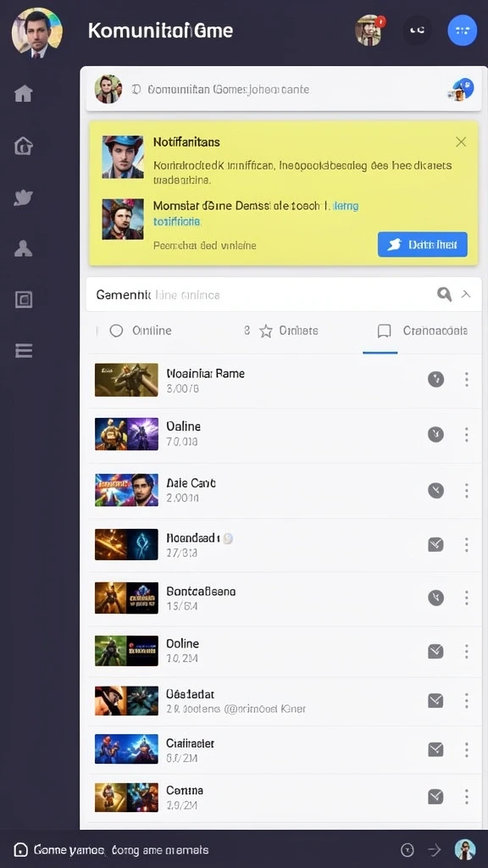This screenshot has height=868, width=488.
Task: Open first notification avatar with blue hat
Action: pyautogui.click(x=123, y=157)
